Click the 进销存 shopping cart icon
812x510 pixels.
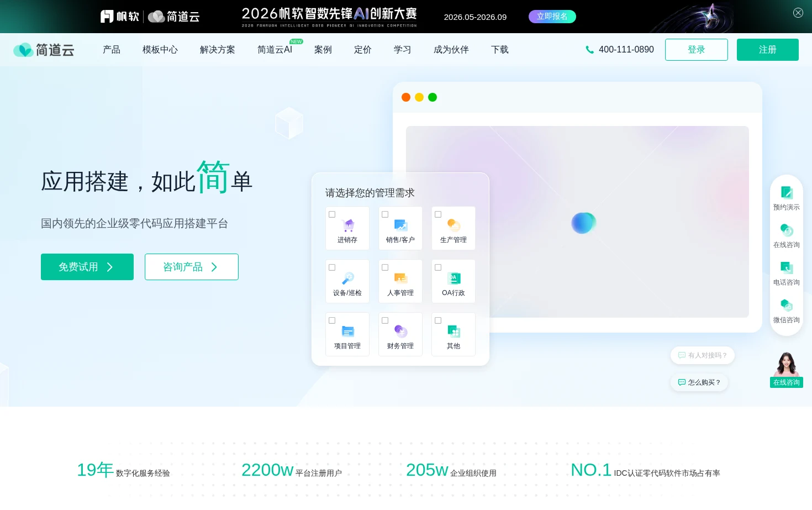[347, 225]
